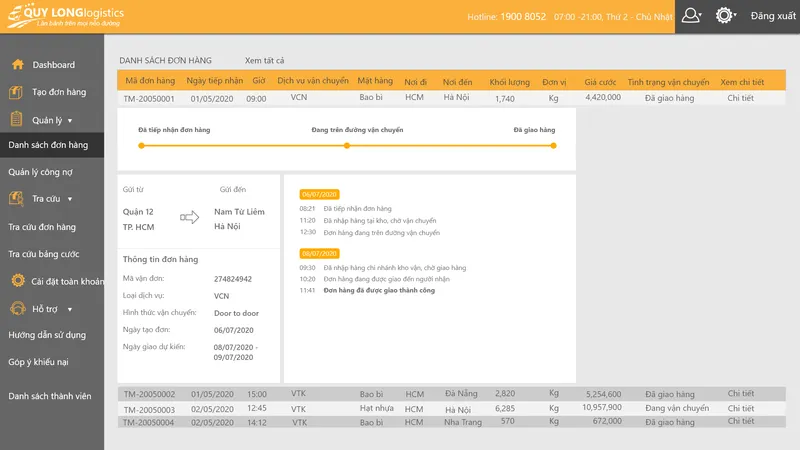Click the Door to door value
800x450 pixels.
pyautogui.click(x=236, y=313)
